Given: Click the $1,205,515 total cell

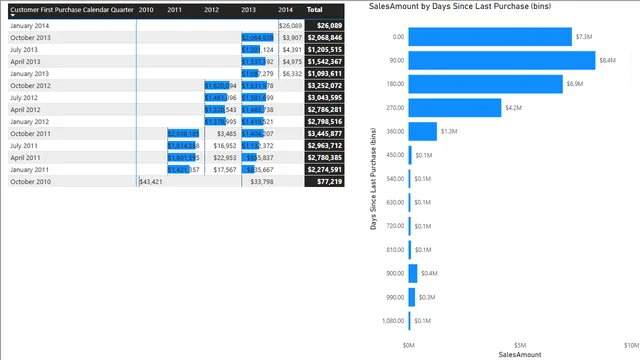Looking at the screenshot, I should (x=324, y=49).
